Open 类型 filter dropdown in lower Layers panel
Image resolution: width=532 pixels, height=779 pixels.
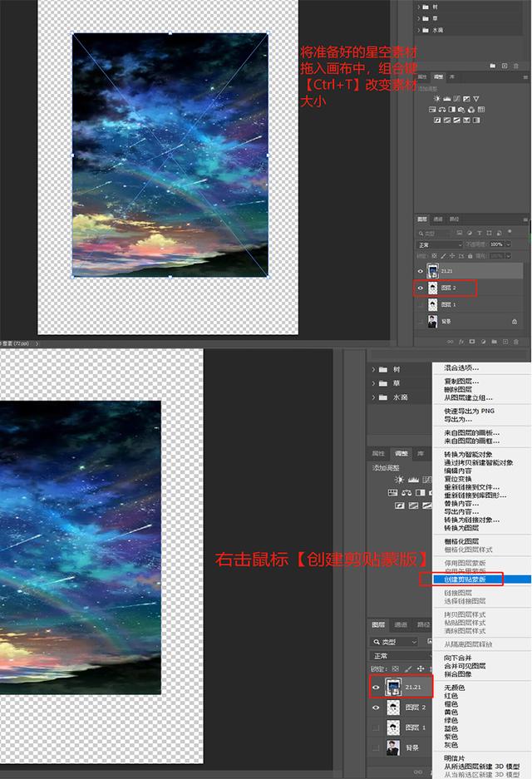394,642
